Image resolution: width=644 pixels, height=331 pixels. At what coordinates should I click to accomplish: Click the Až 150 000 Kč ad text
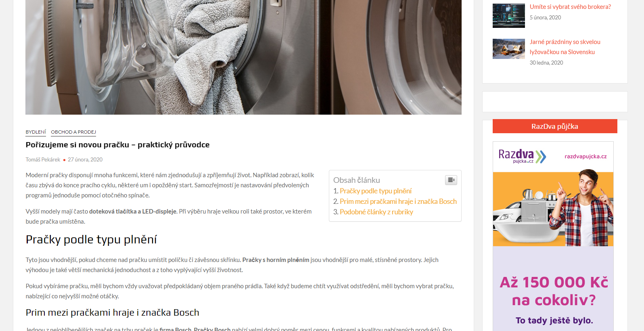554,291
